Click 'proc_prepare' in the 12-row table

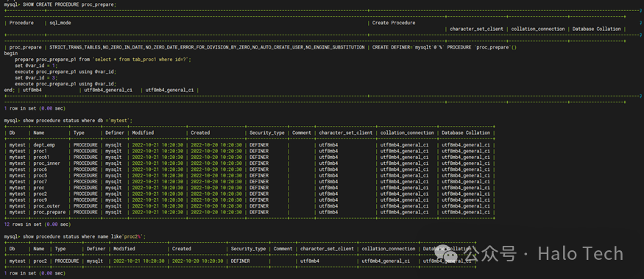(50, 212)
